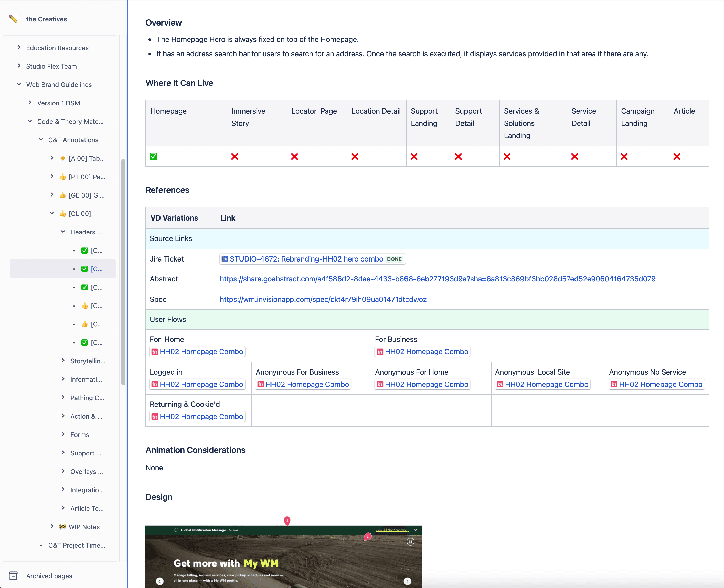Click annotation pin 2 on design image
The height and width of the screenshot is (588, 724).
tap(367, 537)
